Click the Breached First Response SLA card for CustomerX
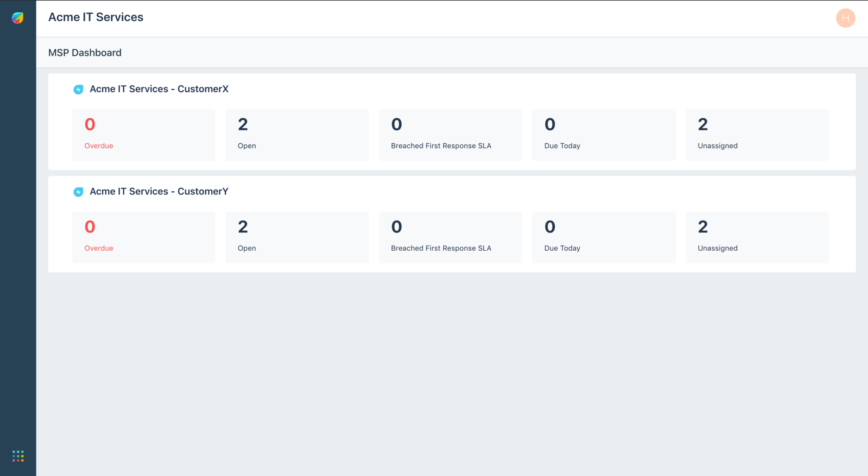Screen dimensions: 868x476 click(450, 134)
